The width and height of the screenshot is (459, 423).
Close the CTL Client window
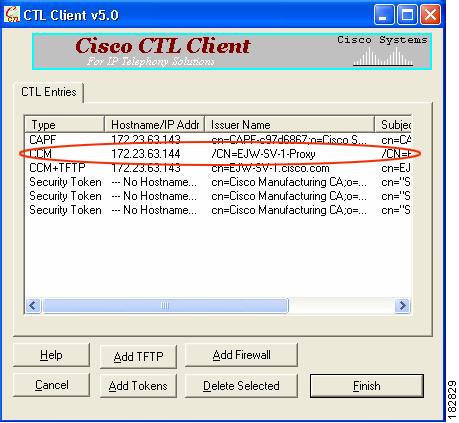point(430,15)
